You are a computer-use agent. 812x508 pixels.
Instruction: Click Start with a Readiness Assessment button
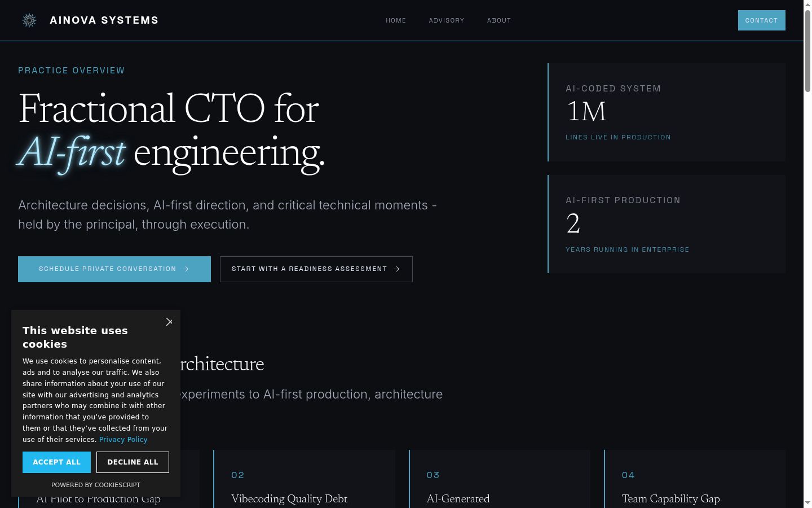pyautogui.click(x=316, y=269)
